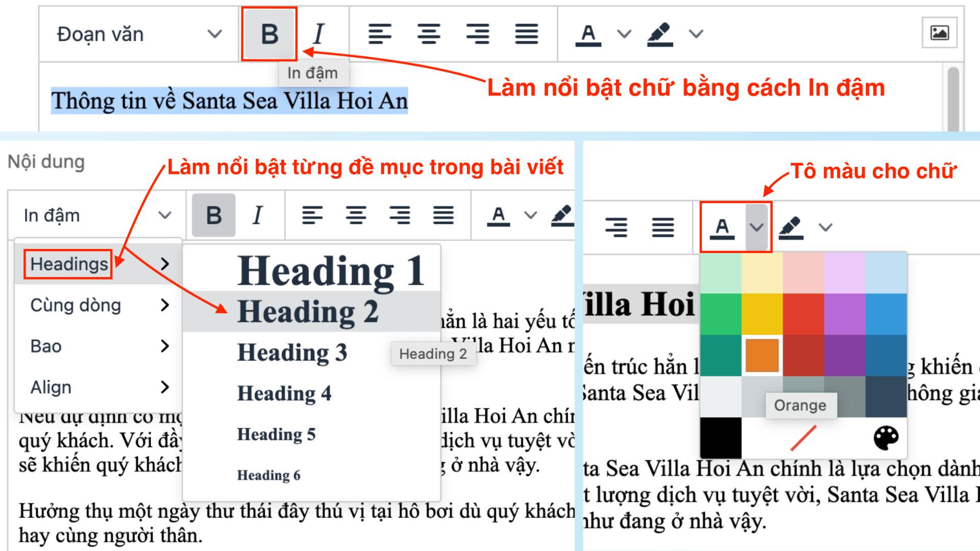This screenshot has width=980, height=551.
Task: Choose Heading 2 style
Action: (308, 311)
